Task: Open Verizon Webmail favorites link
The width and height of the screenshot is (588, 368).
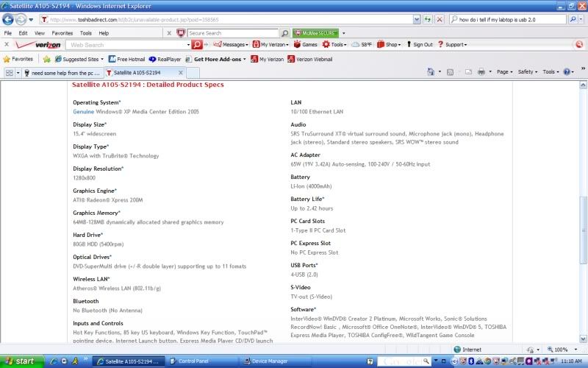Action: tap(309, 59)
